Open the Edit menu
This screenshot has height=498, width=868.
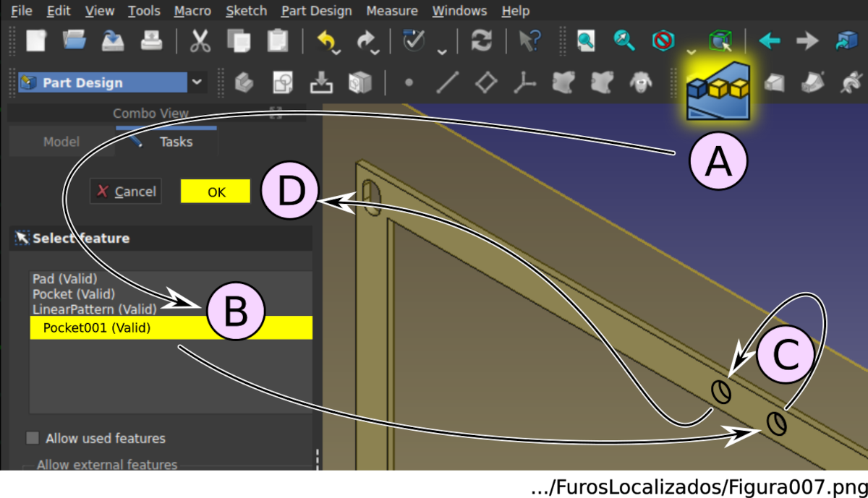(x=59, y=11)
